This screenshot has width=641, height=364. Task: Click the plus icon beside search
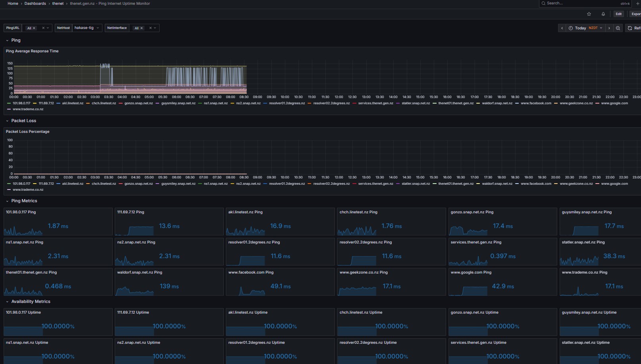point(638,4)
